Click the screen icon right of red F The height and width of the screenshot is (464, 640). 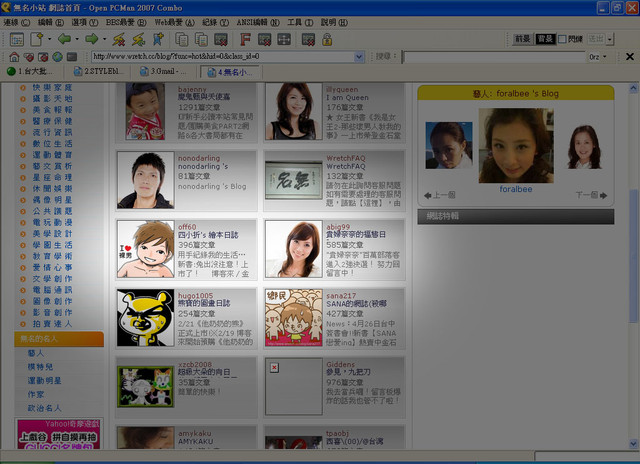[264, 40]
